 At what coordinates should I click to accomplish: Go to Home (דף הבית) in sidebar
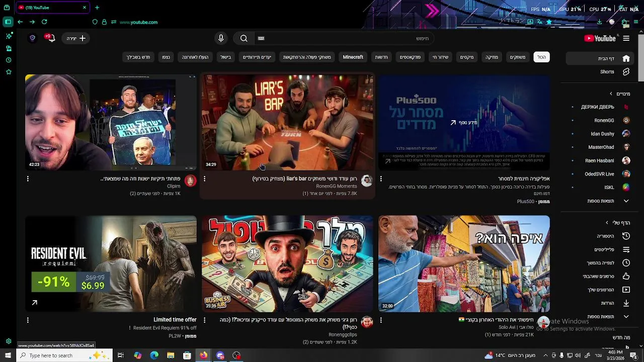pyautogui.click(x=600, y=58)
